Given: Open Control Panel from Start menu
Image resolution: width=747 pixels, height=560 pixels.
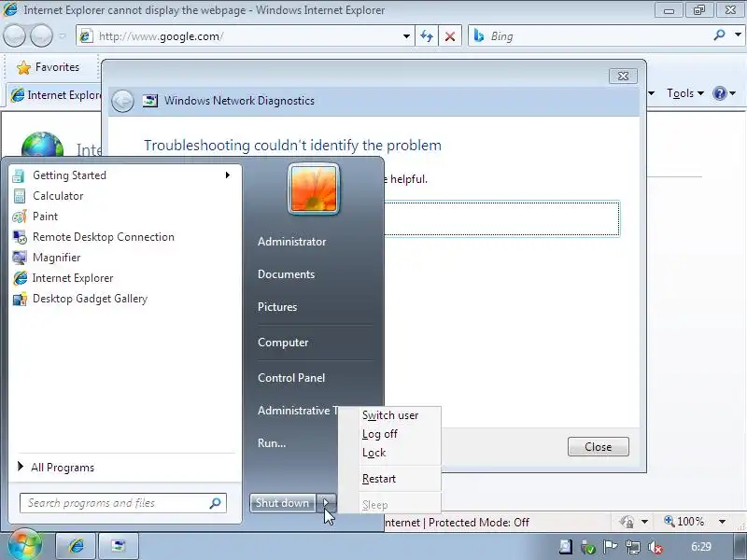Looking at the screenshot, I should [291, 378].
